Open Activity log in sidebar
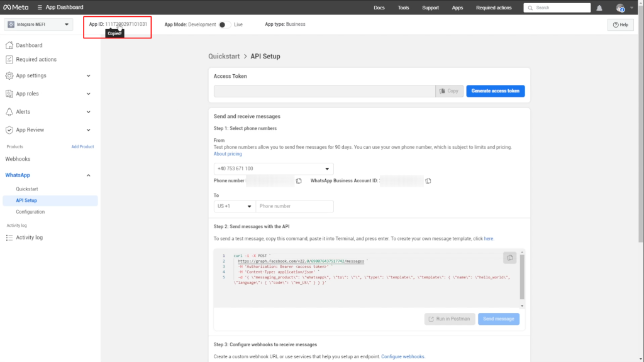Image resolution: width=644 pixels, height=362 pixels. (x=29, y=238)
